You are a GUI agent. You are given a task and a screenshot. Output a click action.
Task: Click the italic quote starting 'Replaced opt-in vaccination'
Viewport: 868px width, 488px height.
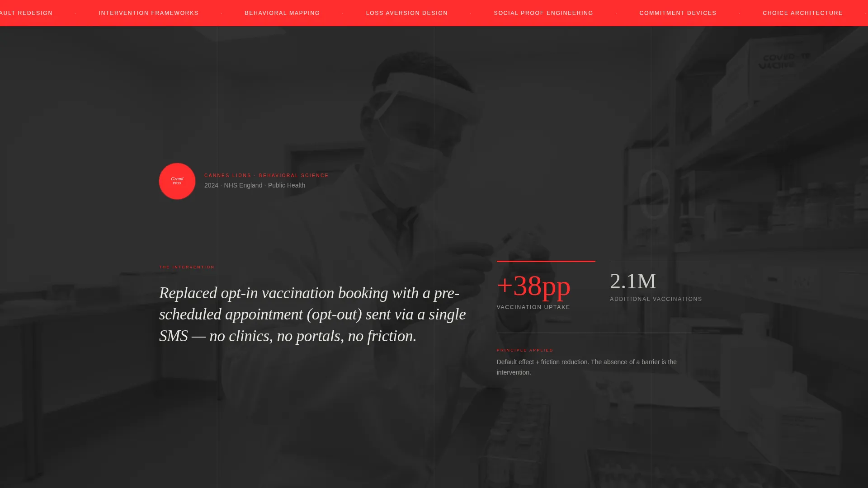(312, 314)
